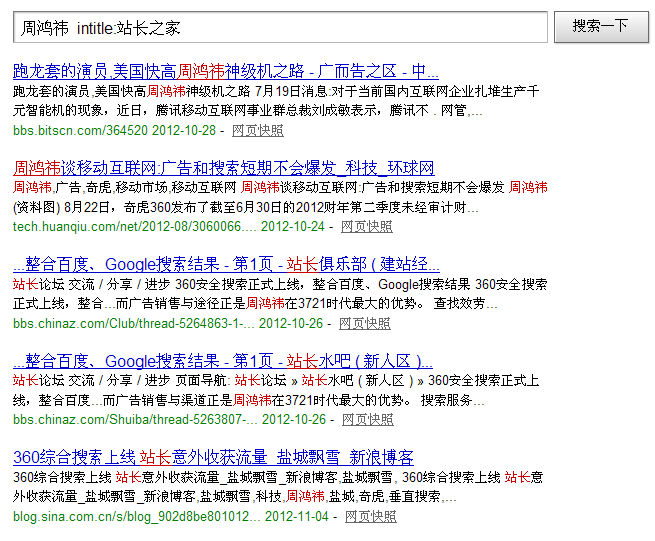View 网页快照 for the bbs.bitscn.com result

click(x=257, y=130)
